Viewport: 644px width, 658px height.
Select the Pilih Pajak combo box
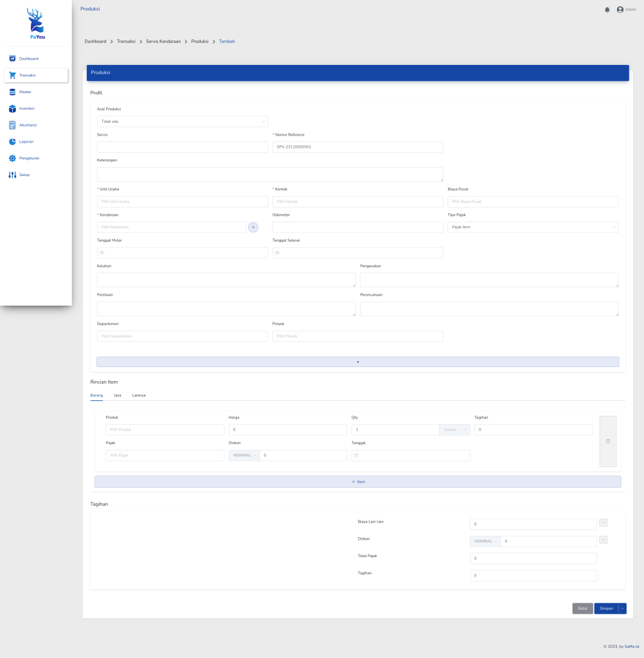(x=165, y=456)
